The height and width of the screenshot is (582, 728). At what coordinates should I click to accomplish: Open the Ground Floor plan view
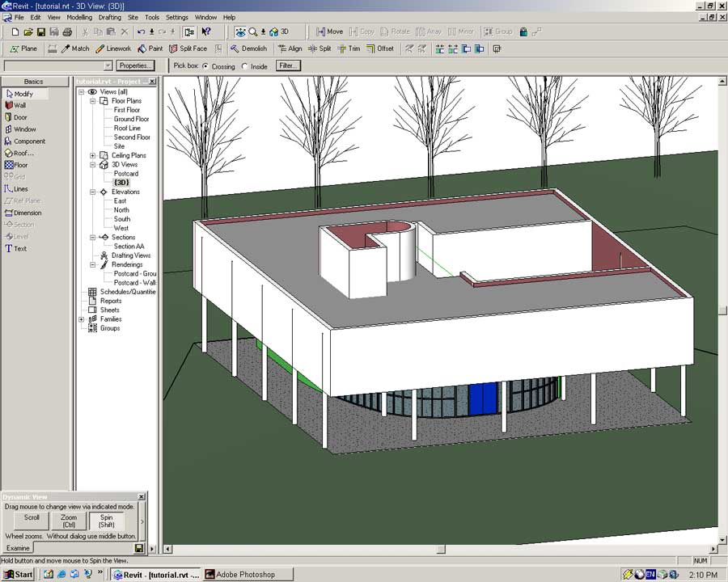click(x=131, y=119)
